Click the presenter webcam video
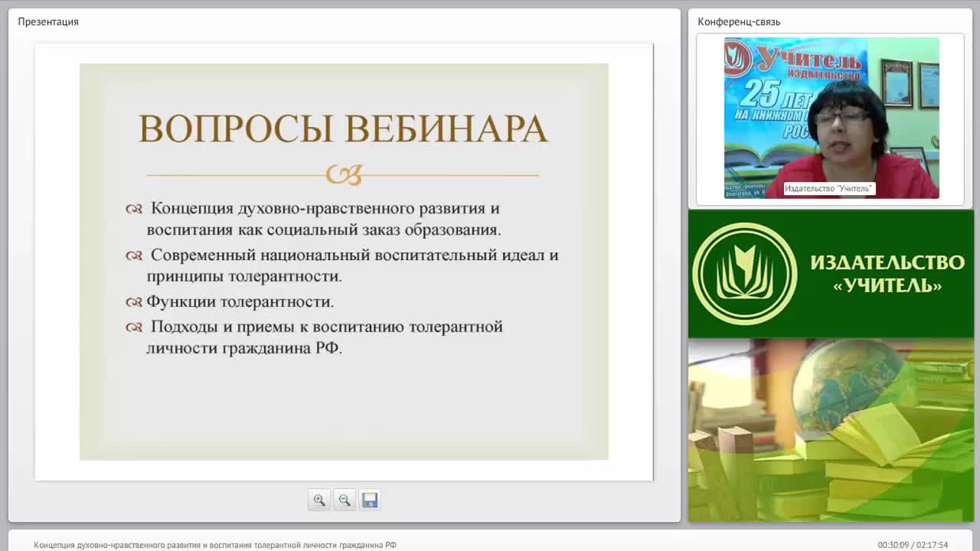The image size is (980, 551). 831,118
